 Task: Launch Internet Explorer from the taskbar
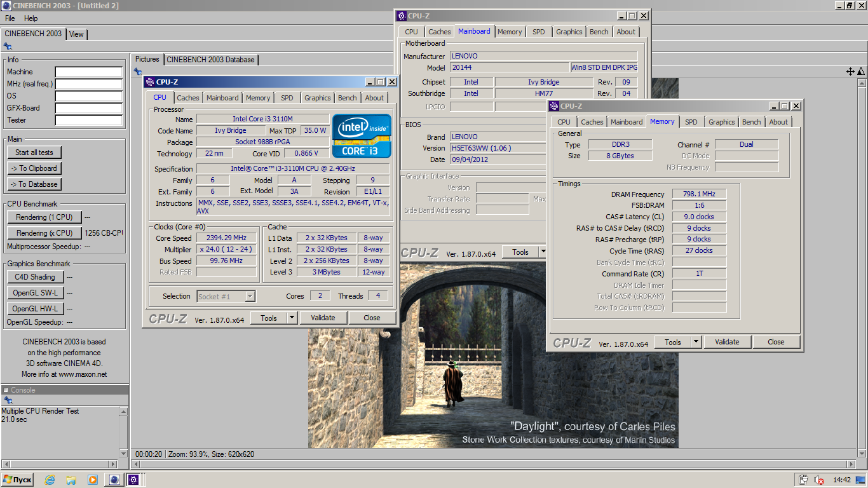pyautogui.click(x=50, y=480)
